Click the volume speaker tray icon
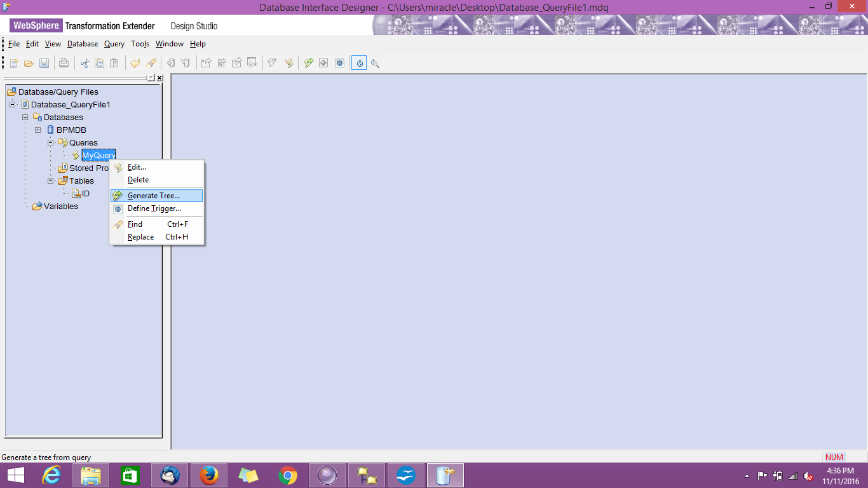Screen dimensions: 868x488 pos(808,475)
